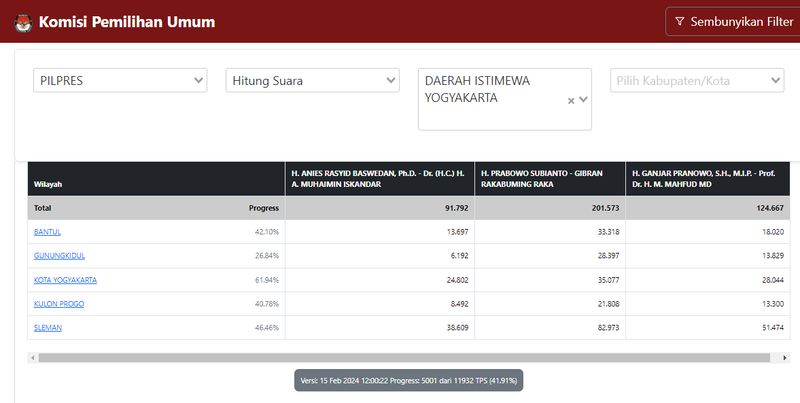
Task: Open the GUNUNGKIDUL region link
Action: (x=59, y=256)
